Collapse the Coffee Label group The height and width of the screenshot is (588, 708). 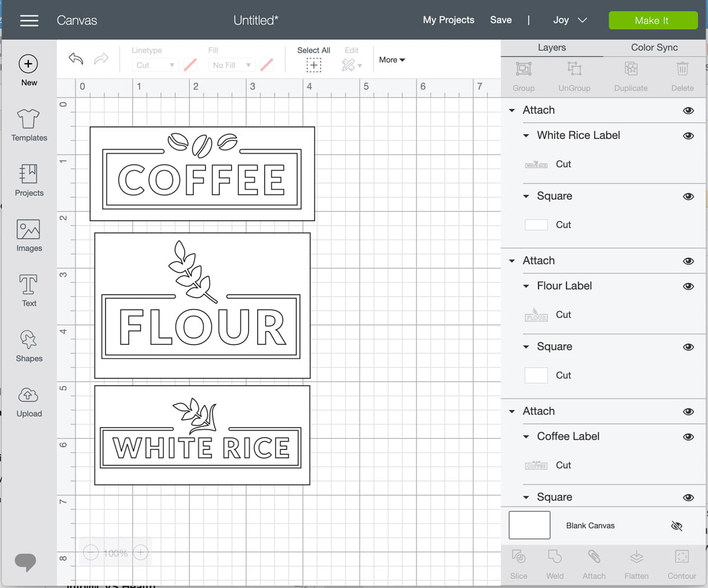tap(526, 437)
